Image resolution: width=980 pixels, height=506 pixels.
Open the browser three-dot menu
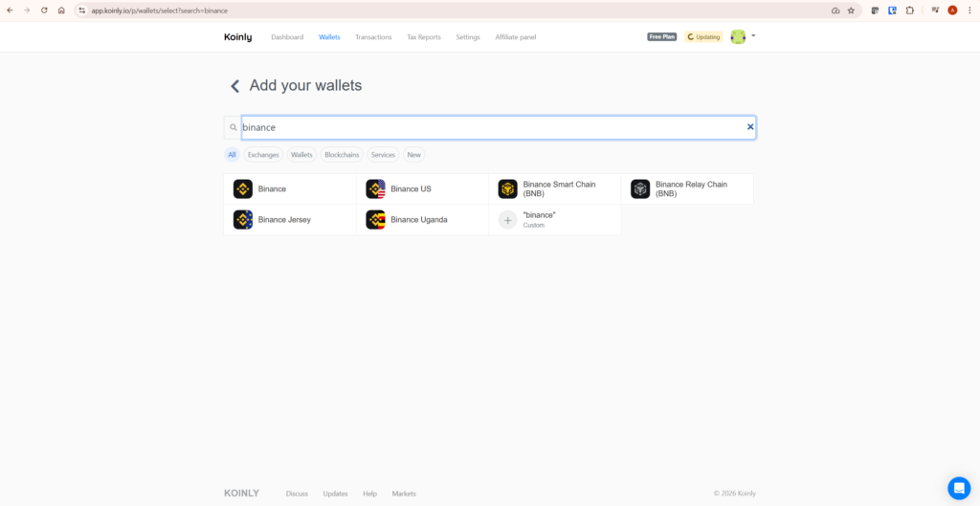point(969,10)
